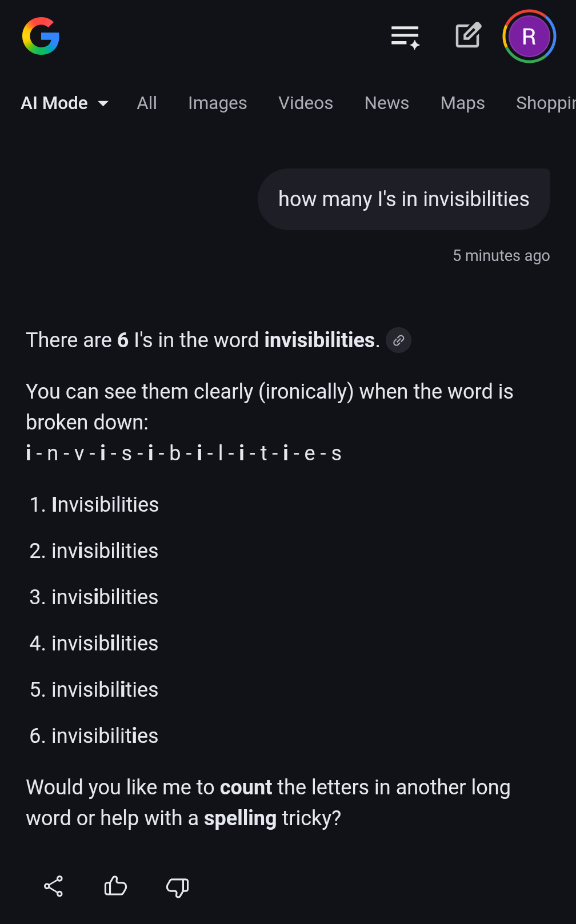
Task: Click the bold word count
Action: point(246,788)
